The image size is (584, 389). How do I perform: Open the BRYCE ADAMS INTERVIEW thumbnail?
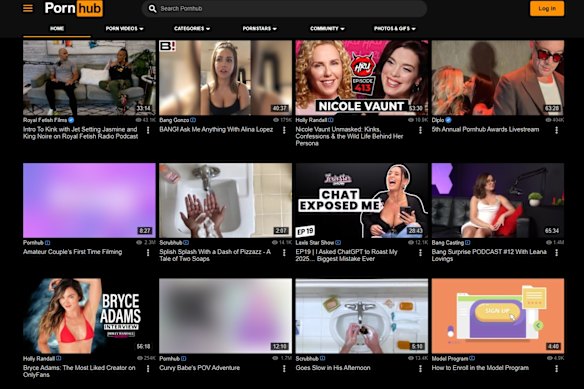coord(89,316)
